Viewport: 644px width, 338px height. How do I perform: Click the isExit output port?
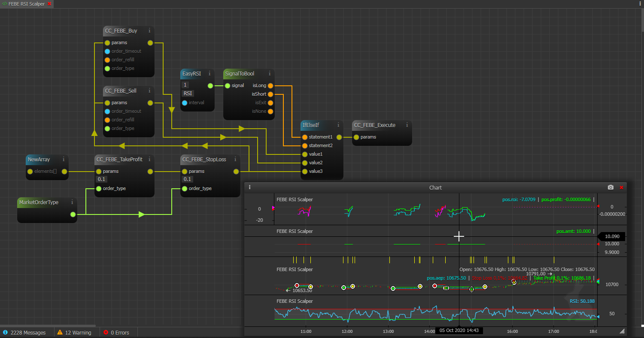270,103
